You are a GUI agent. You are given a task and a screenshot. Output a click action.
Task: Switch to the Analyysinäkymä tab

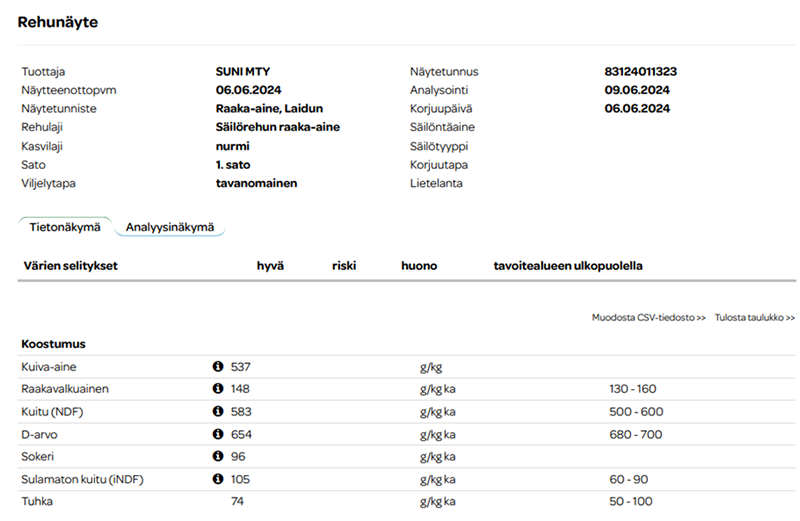[170, 227]
